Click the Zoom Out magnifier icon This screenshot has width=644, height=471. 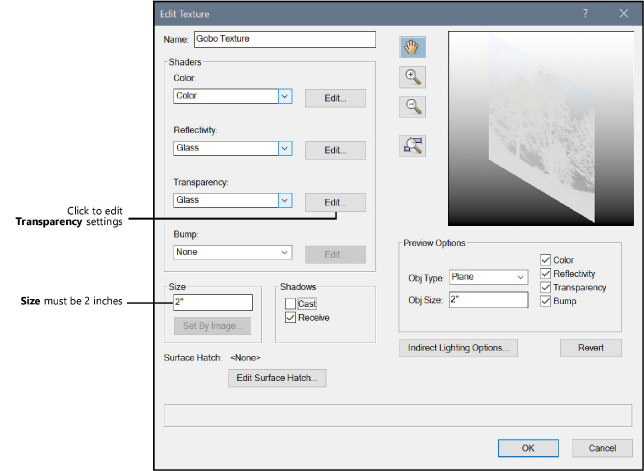click(411, 106)
